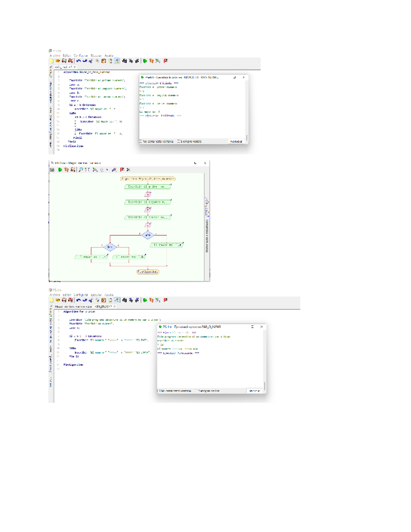411x532 pixels.
Task: Select the 'a>b' decision diamond in flowchart
Action: [148, 235]
